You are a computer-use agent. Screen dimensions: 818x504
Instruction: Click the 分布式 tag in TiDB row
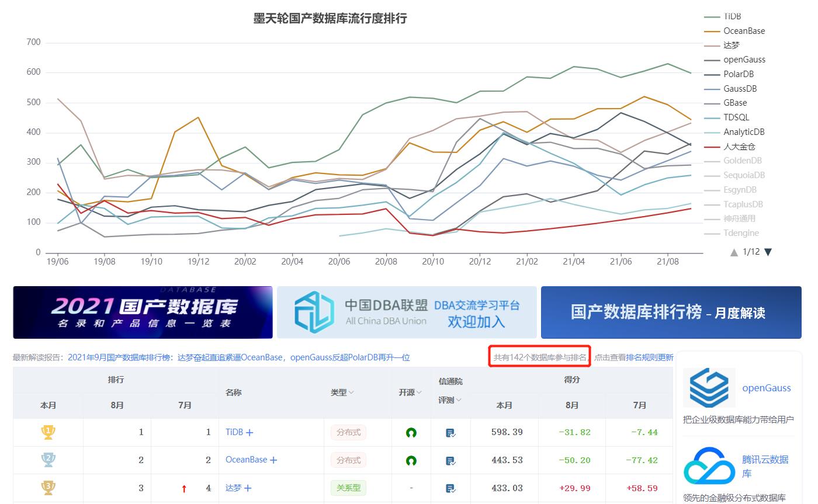(x=348, y=433)
